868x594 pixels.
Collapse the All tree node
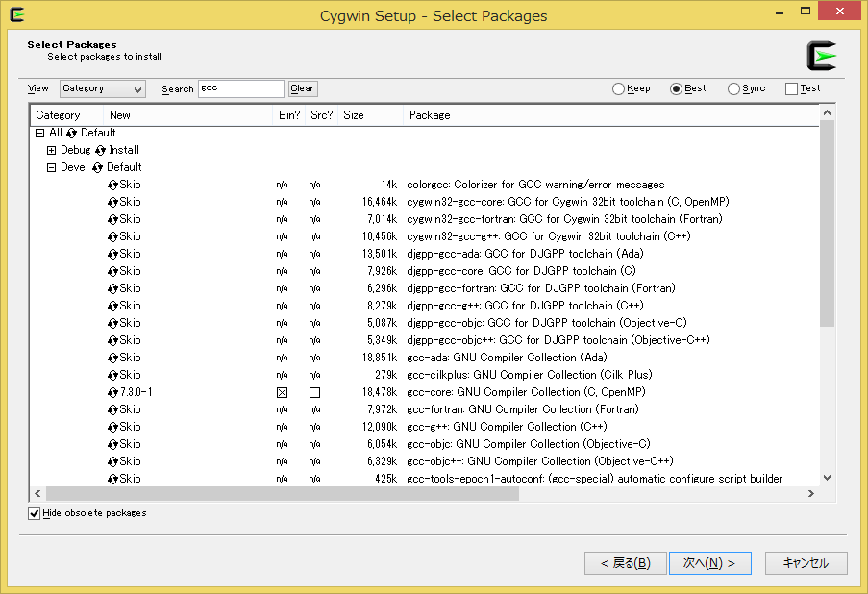(x=39, y=133)
